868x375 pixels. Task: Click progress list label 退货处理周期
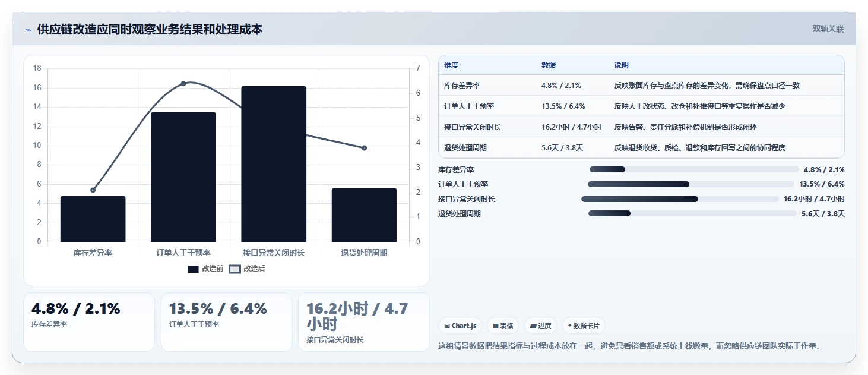[x=460, y=213]
